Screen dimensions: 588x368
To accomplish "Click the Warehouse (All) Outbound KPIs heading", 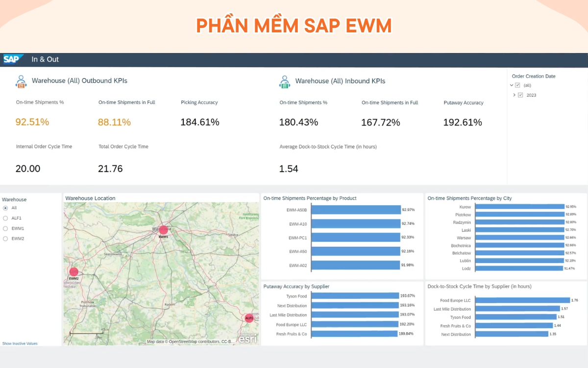I will coord(79,81).
